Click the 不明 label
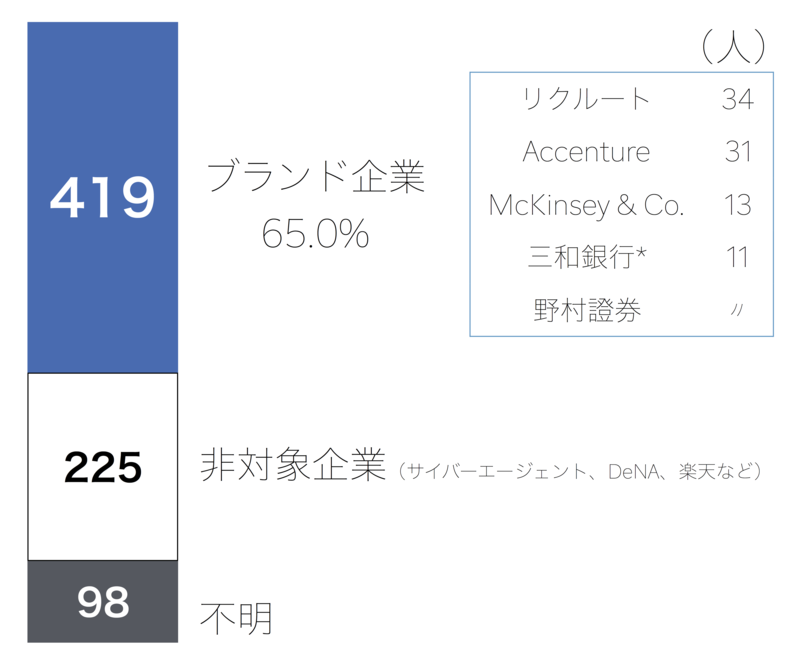Viewport: 800px width, 663px height. [x=236, y=618]
